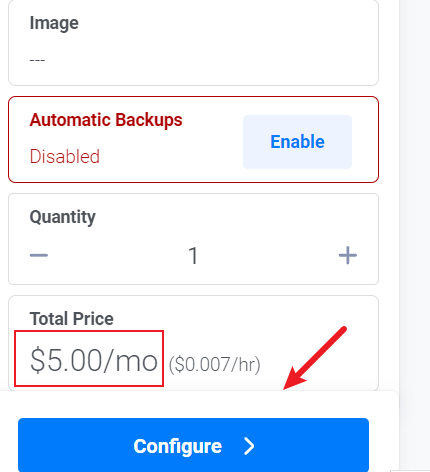Click the dashed Image placeholder value

(37, 60)
